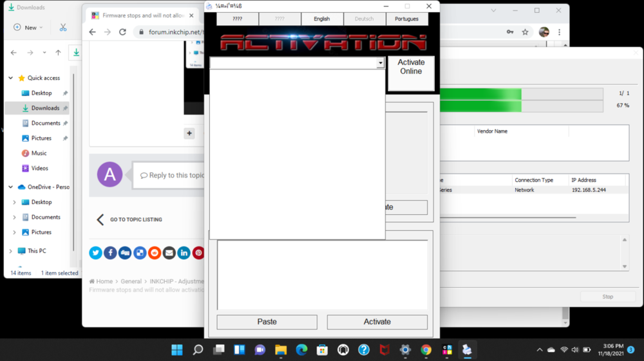Bookmark page with Chrome star icon

pyautogui.click(x=526, y=32)
